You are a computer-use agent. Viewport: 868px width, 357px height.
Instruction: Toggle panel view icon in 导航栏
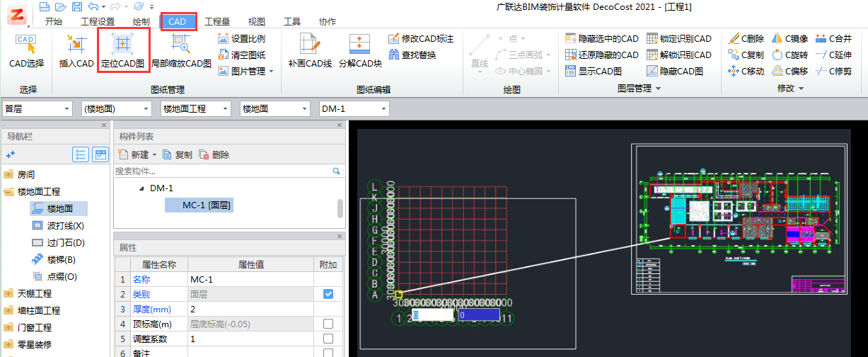pos(100,154)
